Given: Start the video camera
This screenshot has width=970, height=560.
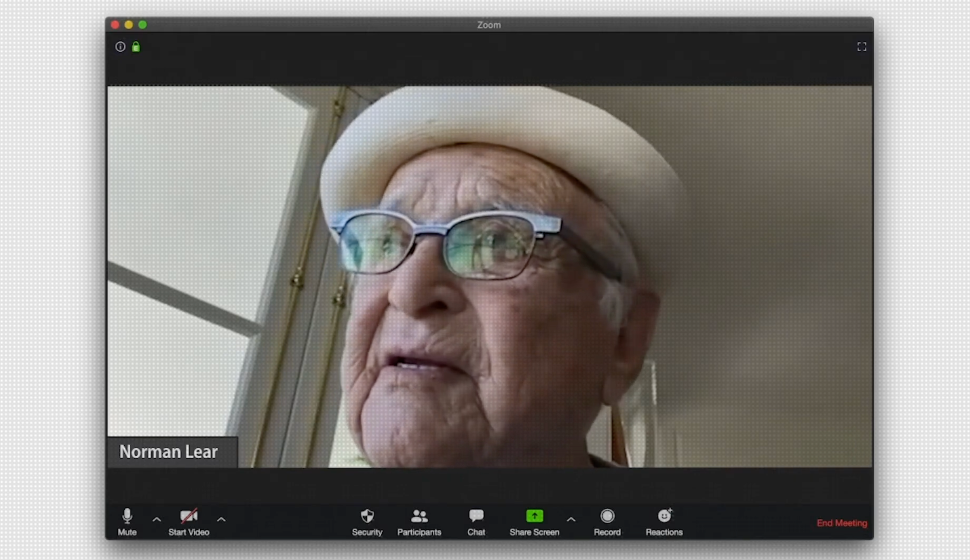Looking at the screenshot, I should pos(189,522).
